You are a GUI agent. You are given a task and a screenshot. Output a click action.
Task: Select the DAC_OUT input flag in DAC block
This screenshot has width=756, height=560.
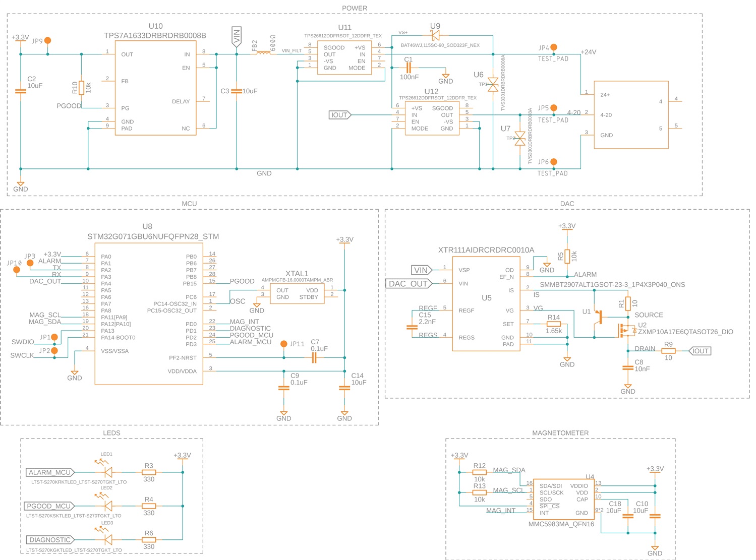click(x=410, y=284)
